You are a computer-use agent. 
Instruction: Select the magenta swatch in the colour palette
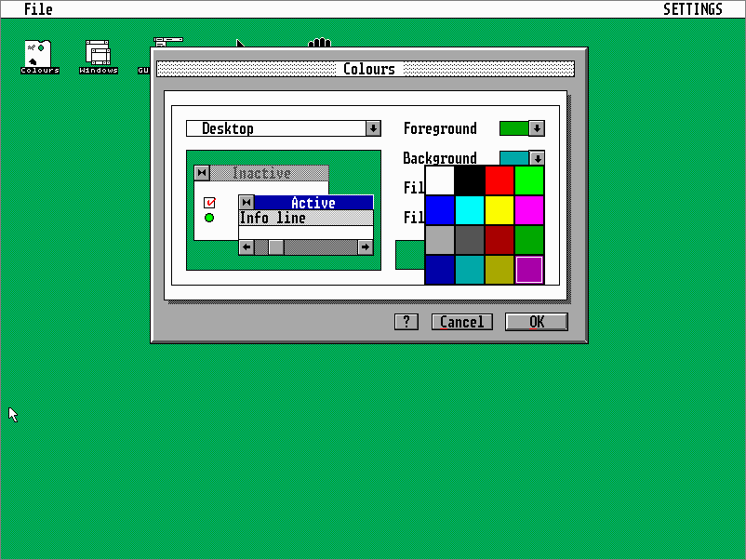coord(530,211)
